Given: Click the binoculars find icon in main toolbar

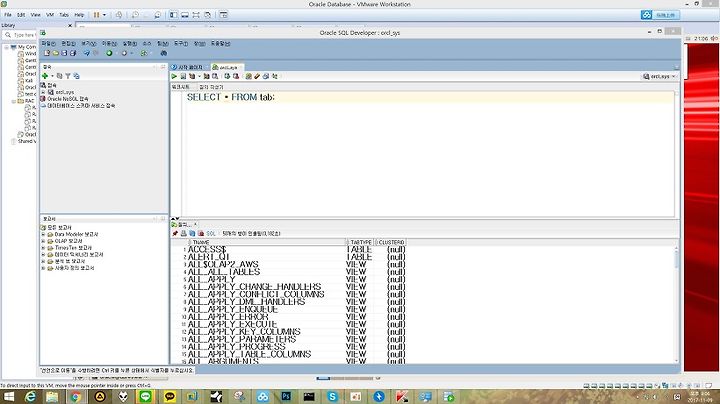Looking at the screenshot, I should [163, 53].
